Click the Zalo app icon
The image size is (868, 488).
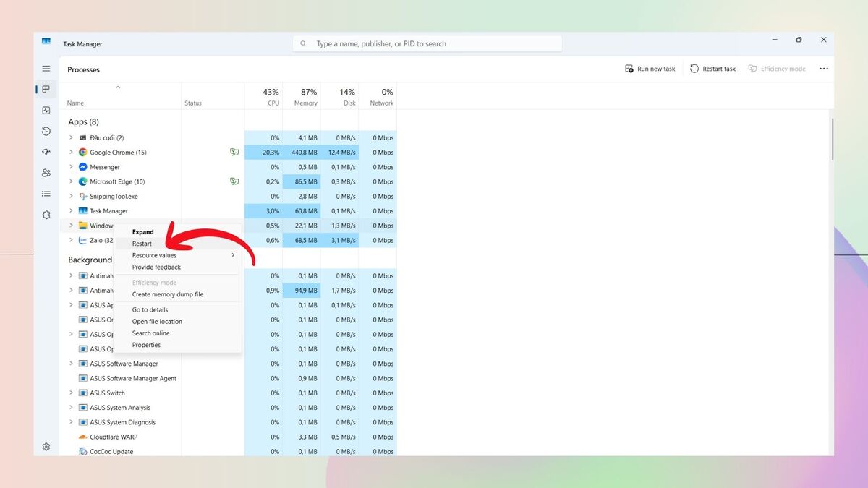(x=83, y=240)
